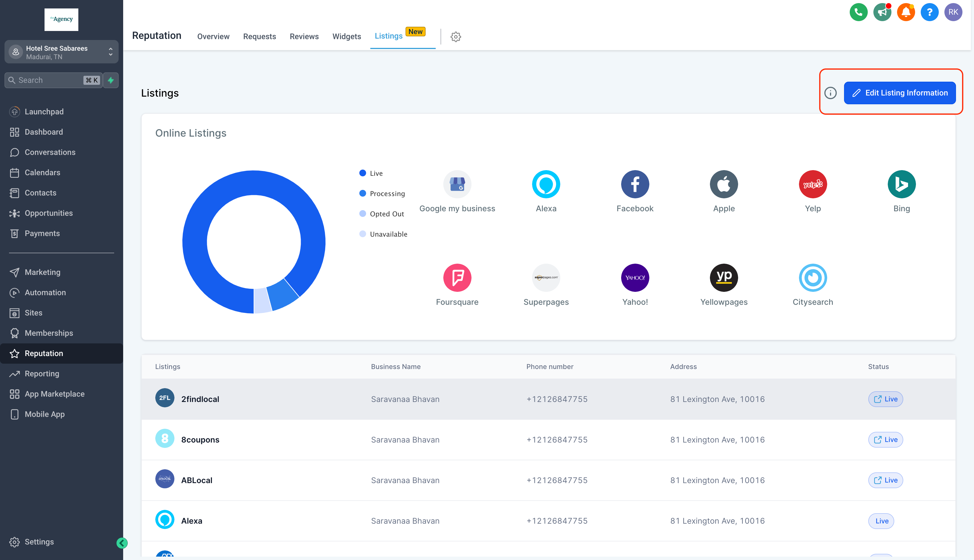974x560 pixels.
Task: Click the green lightning quick actions icon
Action: (x=111, y=80)
